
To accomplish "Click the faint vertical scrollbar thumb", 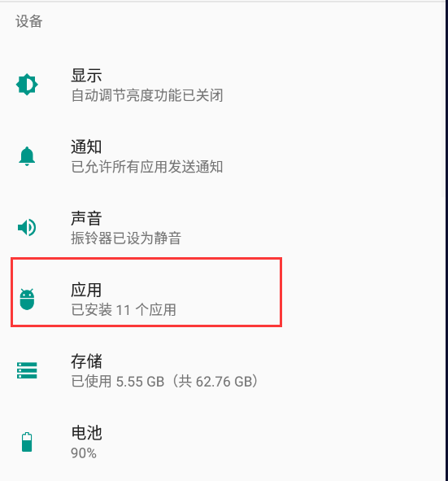I will coord(444,98).
